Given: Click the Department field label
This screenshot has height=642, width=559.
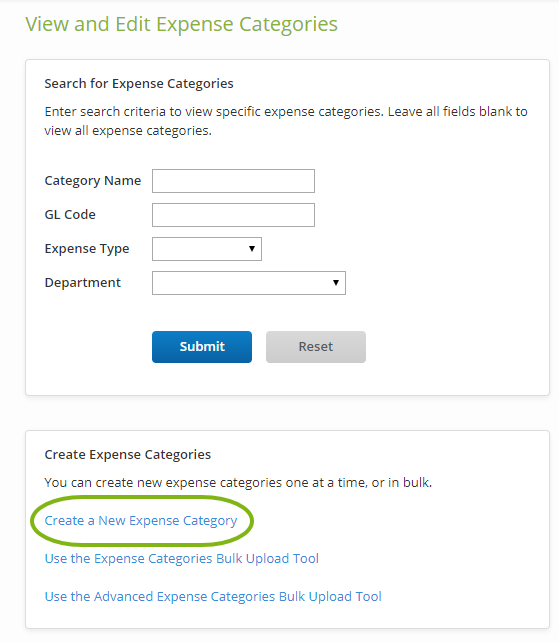Looking at the screenshot, I should 83,283.
